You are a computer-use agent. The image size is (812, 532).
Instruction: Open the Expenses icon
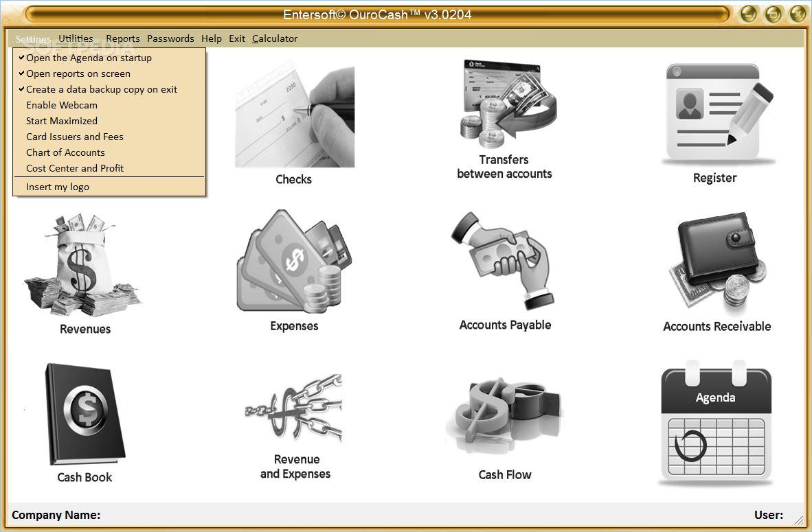point(294,262)
